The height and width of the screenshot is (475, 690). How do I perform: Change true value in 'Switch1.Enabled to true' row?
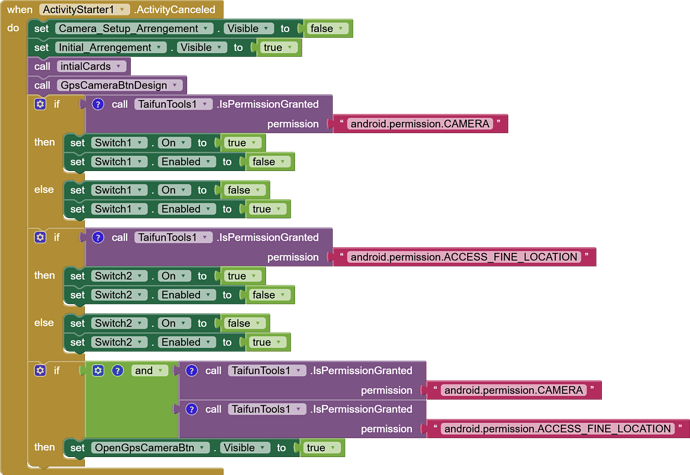coord(267,209)
